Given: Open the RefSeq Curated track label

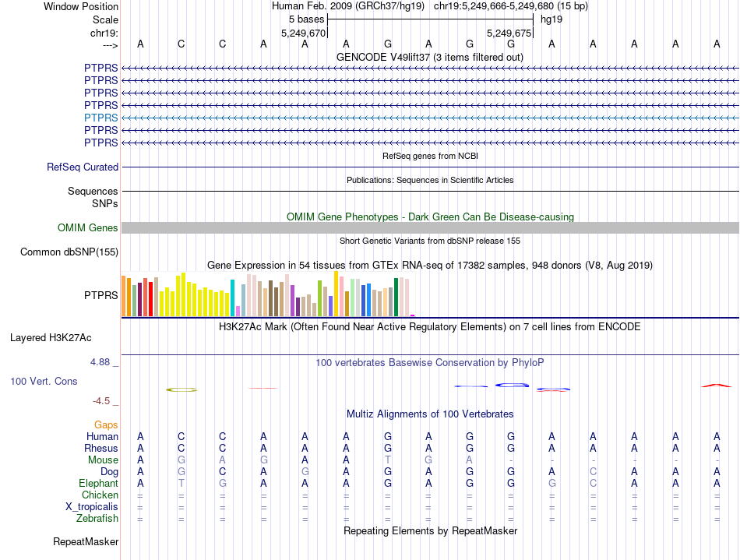Looking at the screenshot, I should point(83,167).
